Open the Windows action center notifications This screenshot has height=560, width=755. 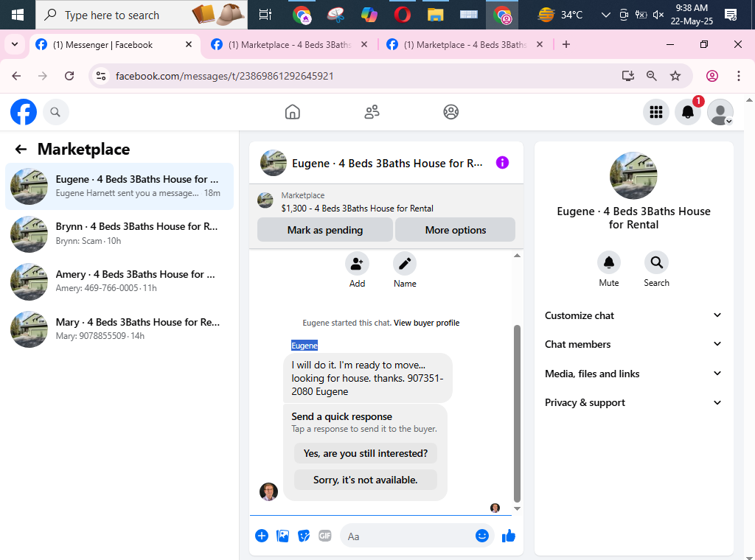coord(731,15)
